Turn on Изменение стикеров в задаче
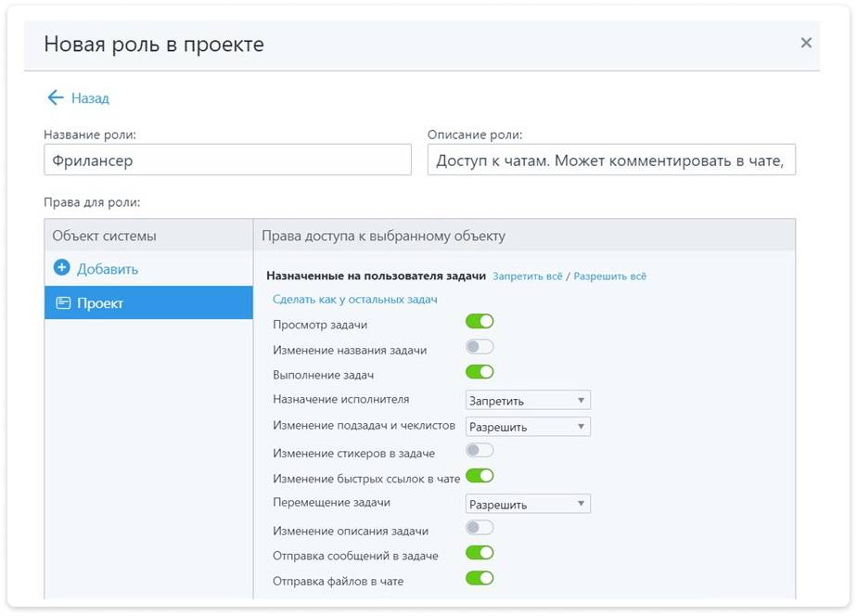This screenshot has width=857, height=616. 480,451
